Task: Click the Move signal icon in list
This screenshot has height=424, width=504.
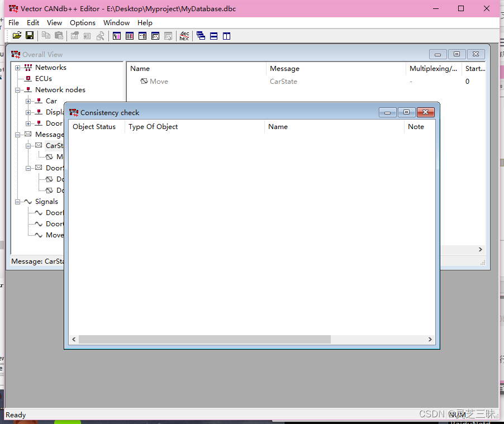Action: pos(144,82)
